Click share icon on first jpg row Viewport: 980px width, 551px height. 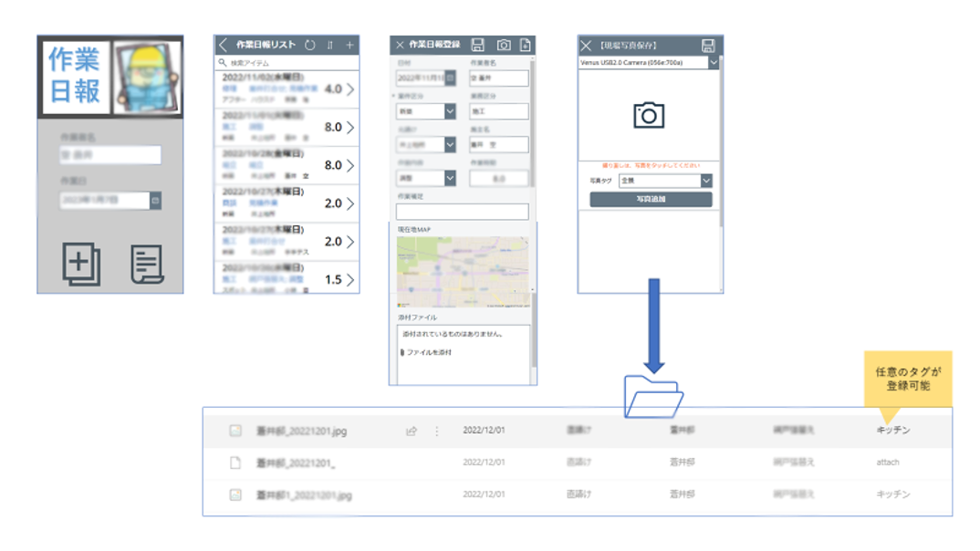coord(412,431)
